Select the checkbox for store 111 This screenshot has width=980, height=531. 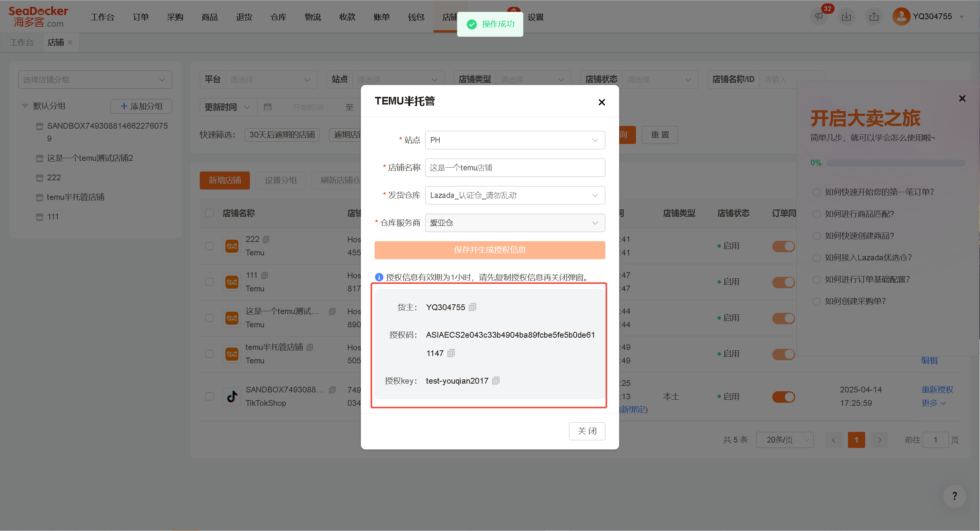coord(209,282)
